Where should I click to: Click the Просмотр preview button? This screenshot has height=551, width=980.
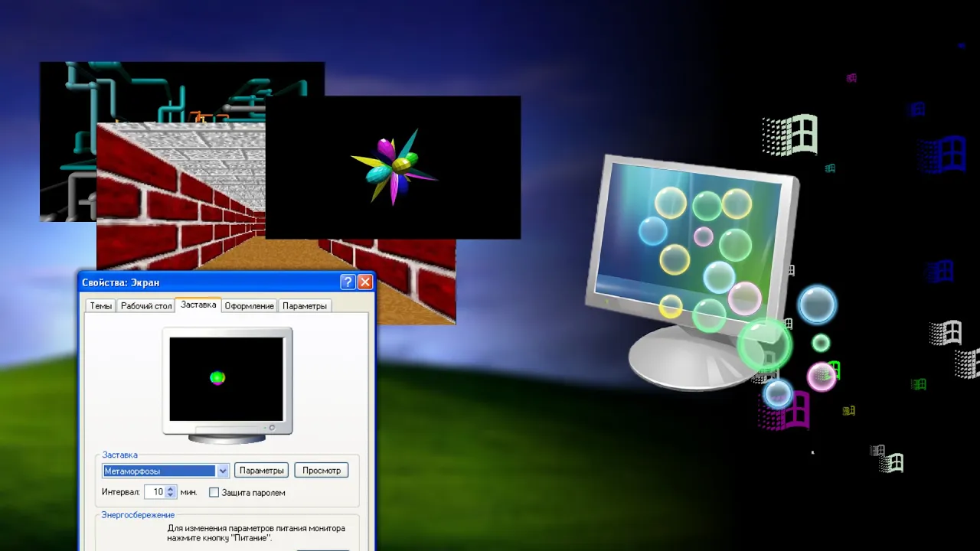[322, 470]
